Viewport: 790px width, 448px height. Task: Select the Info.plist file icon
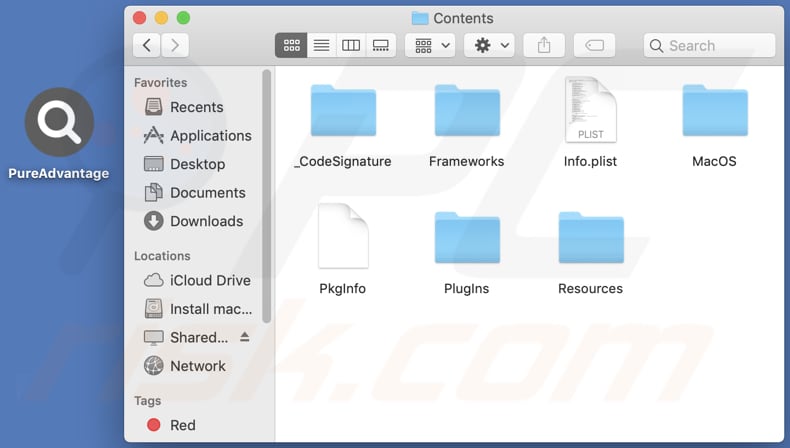pyautogui.click(x=590, y=109)
